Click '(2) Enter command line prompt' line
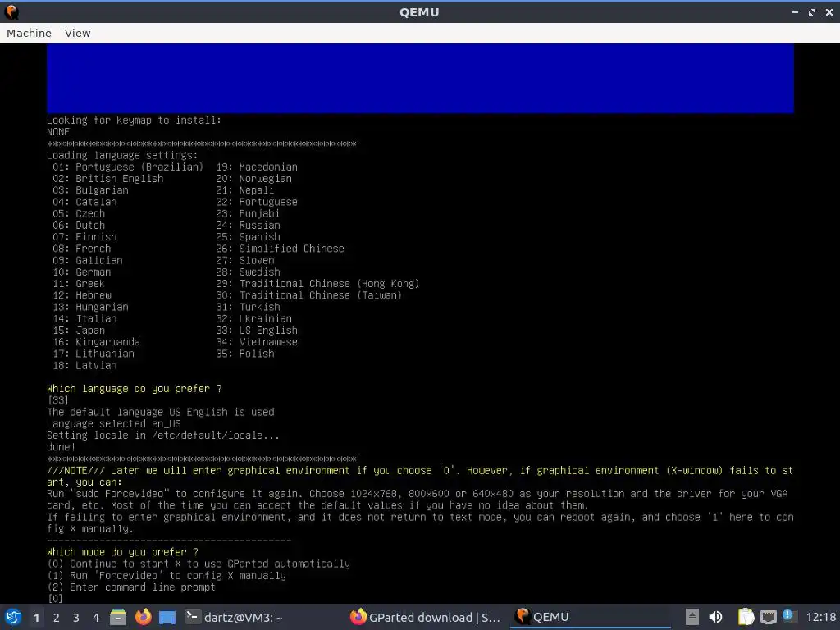 click(x=130, y=587)
